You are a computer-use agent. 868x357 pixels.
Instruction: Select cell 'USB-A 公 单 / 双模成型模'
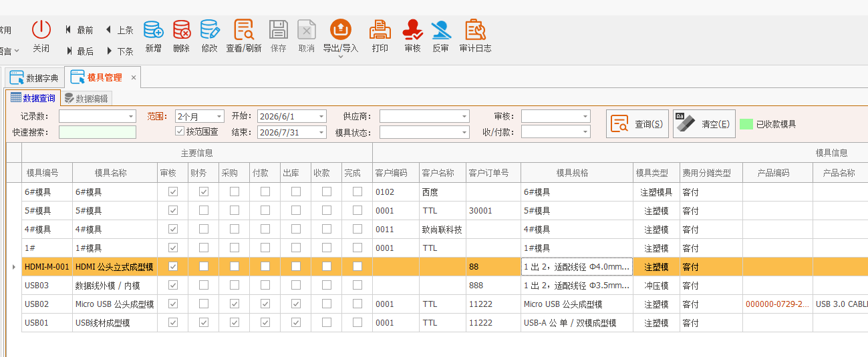[577, 322]
